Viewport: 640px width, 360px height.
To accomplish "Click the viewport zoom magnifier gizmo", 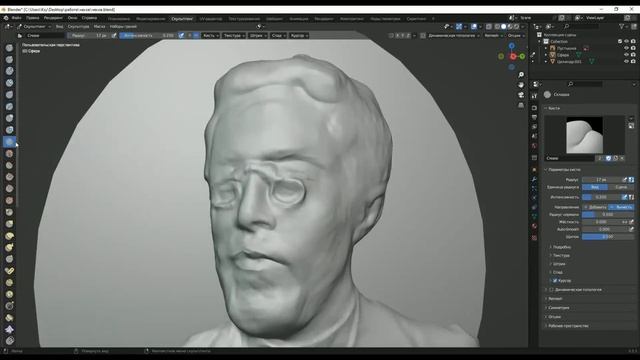I will [x=521, y=75].
